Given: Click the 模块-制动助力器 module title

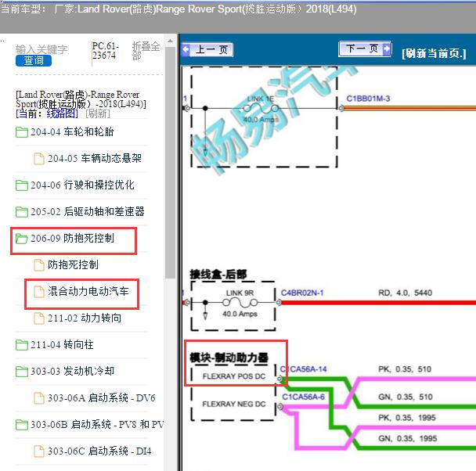Looking at the screenshot, I should point(229,358).
